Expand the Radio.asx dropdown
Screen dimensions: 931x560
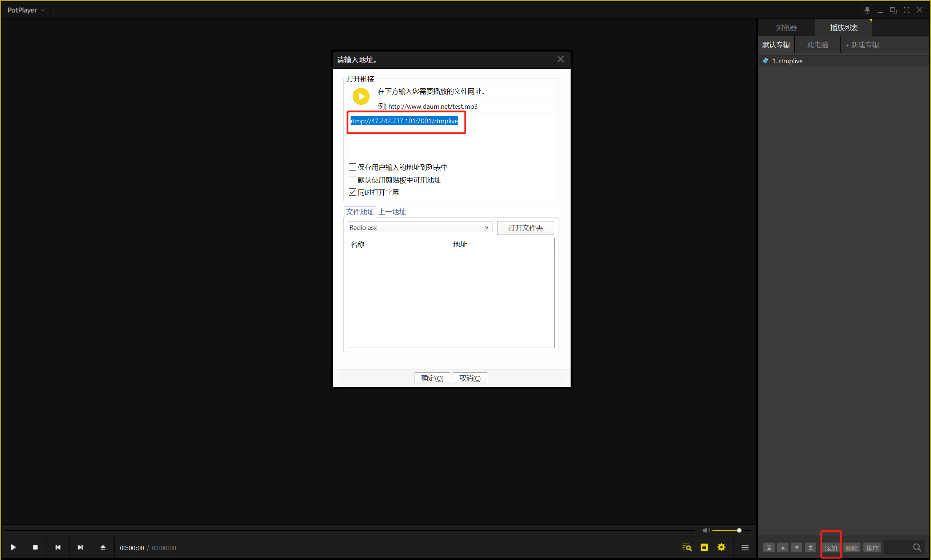tap(487, 227)
